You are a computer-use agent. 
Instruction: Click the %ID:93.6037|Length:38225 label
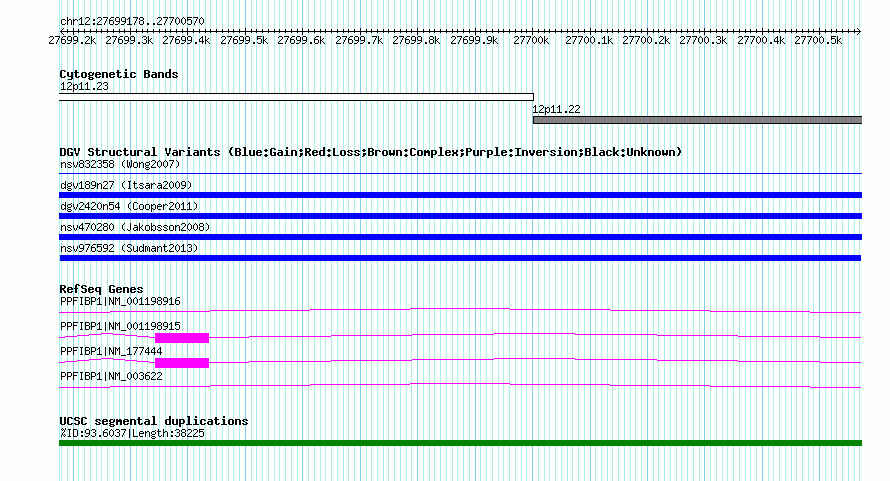click(132, 433)
